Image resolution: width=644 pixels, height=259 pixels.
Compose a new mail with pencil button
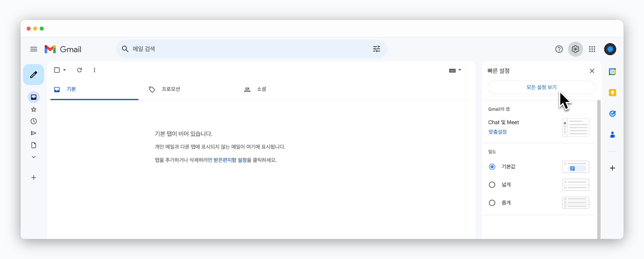point(33,74)
